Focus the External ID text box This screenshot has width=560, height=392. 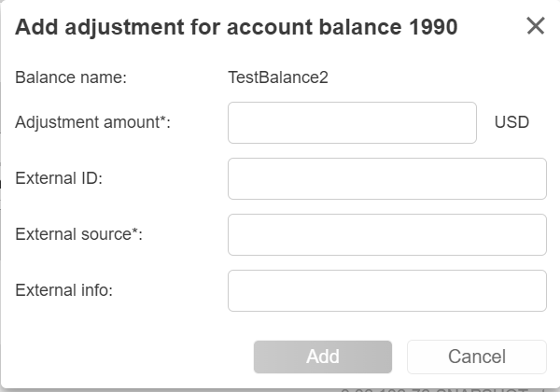tap(386, 178)
